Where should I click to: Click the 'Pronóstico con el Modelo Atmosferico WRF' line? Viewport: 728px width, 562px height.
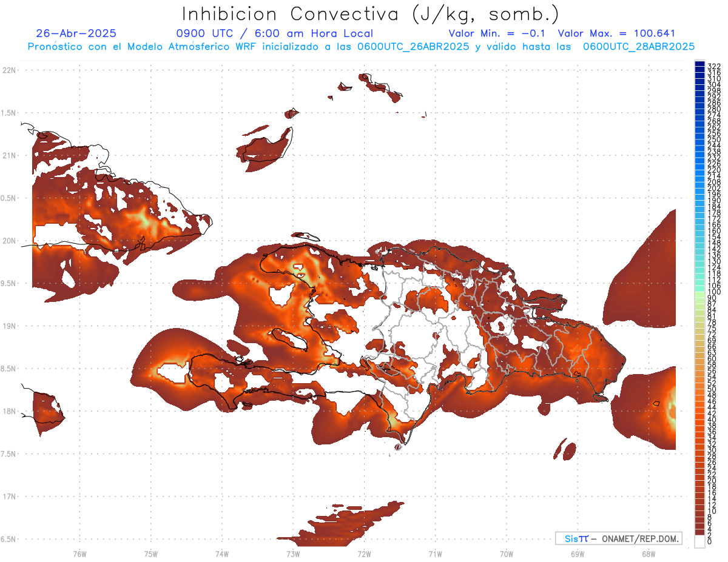(x=361, y=46)
